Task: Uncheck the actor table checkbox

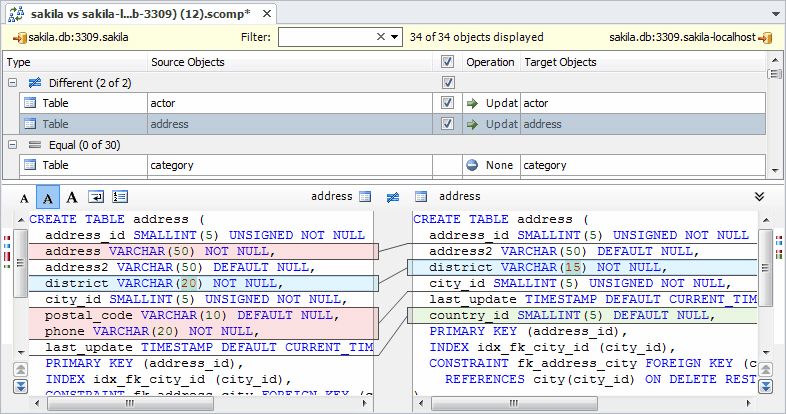Action: (447, 103)
